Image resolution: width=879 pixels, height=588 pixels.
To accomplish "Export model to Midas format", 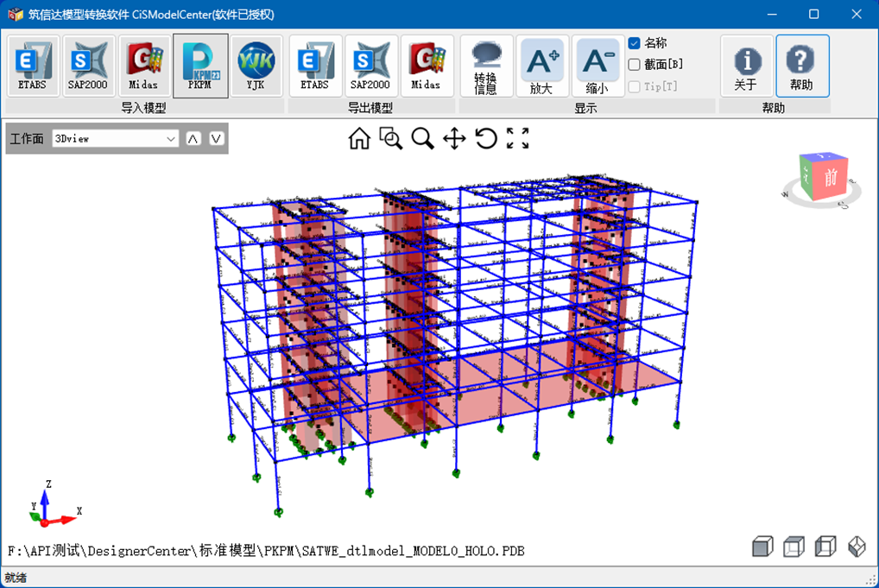I will coord(426,66).
